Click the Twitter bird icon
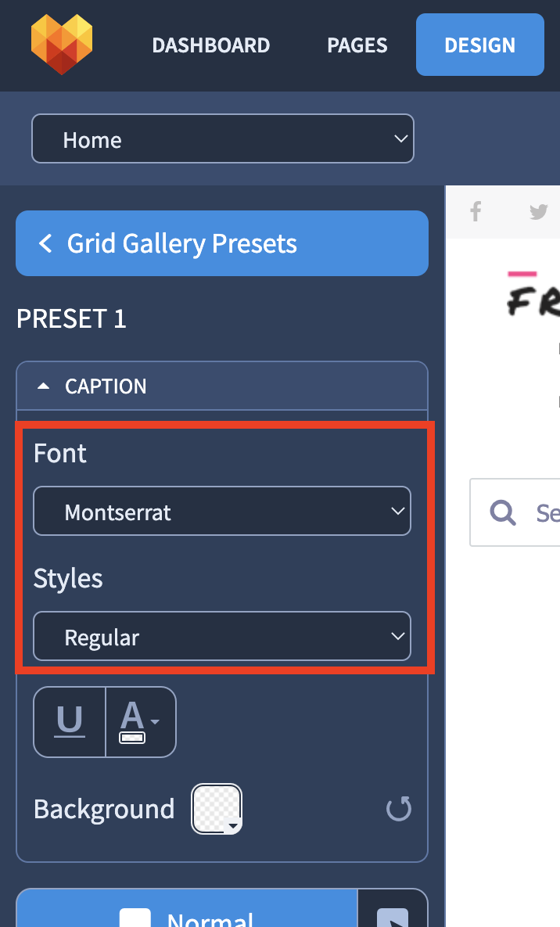 (538, 211)
